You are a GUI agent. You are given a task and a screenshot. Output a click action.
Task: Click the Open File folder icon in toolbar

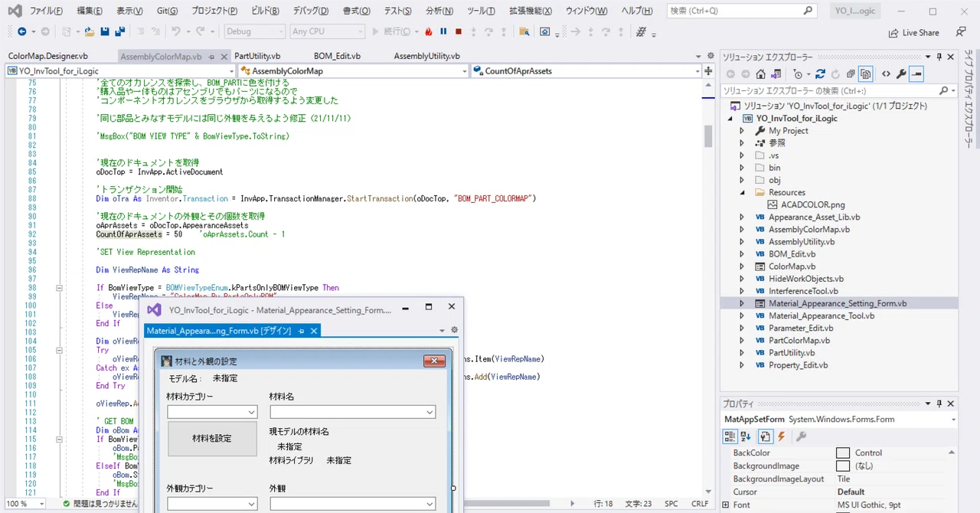point(90,31)
